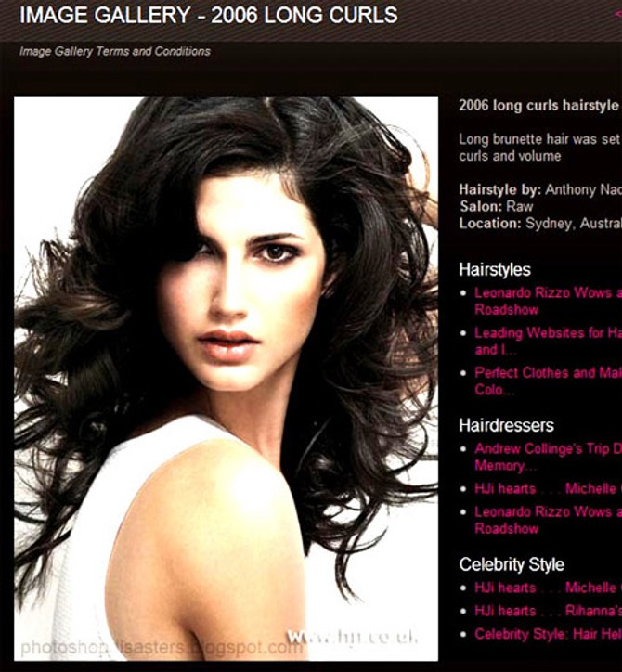Click the IMAGE GALLERY - 2006 LONG CURLS title

pos(208,16)
